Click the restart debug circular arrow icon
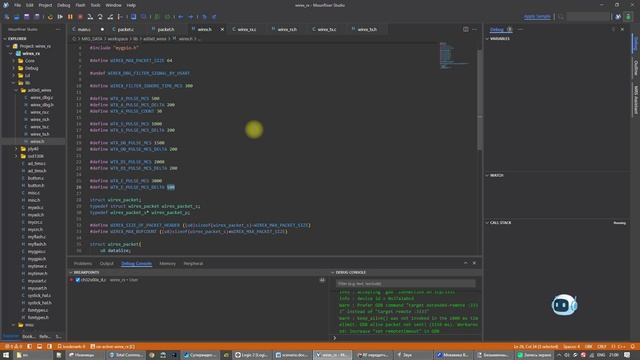The image size is (640, 360). tap(50, 17)
